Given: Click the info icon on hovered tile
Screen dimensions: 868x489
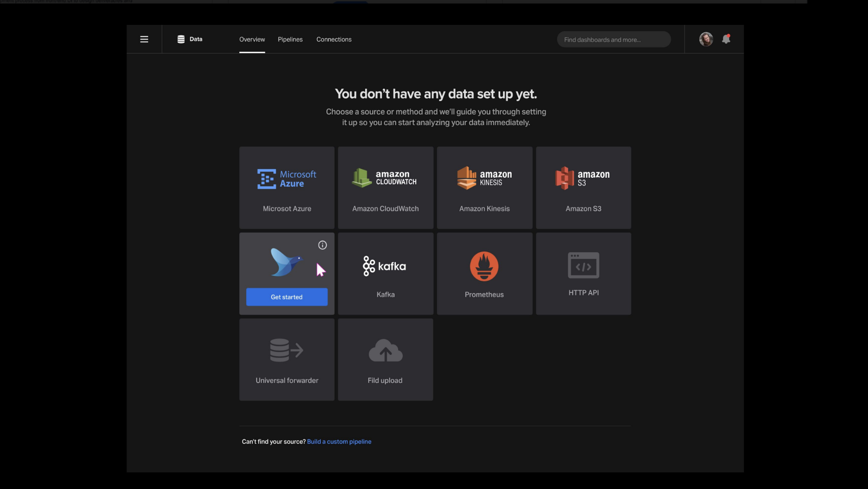Looking at the screenshot, I should [x=322, y=245].
